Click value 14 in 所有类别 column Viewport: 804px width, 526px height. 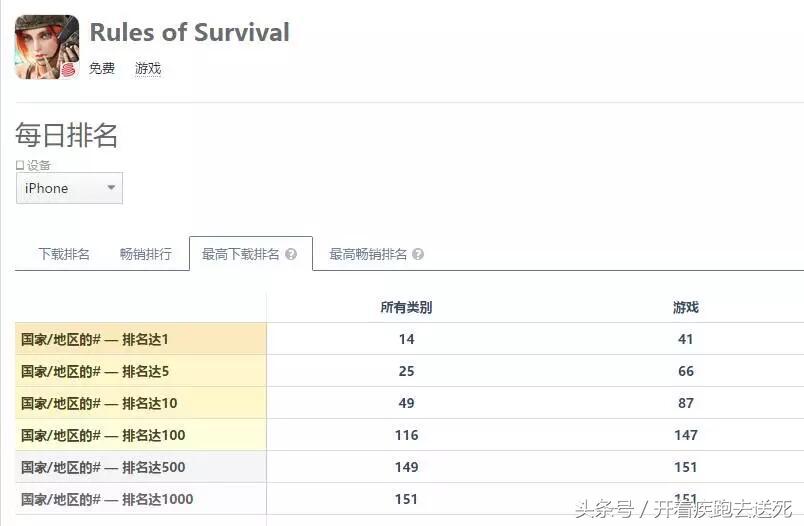(406, 339)
